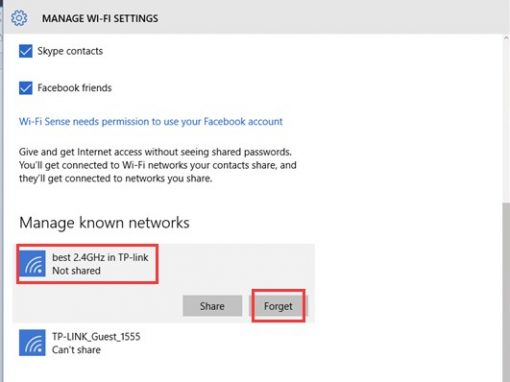Expand TP-LINK_Guest_1555 network entry
Screen dimensions: 510x382
coord(163,343)
